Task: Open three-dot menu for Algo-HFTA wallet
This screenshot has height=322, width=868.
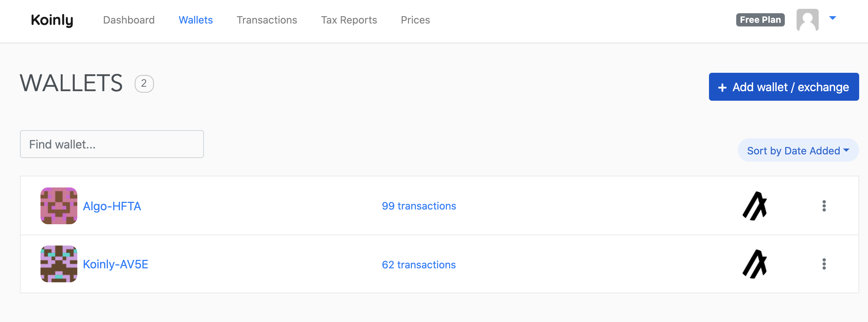Action: pyautogui.click(x=824, y=206)
